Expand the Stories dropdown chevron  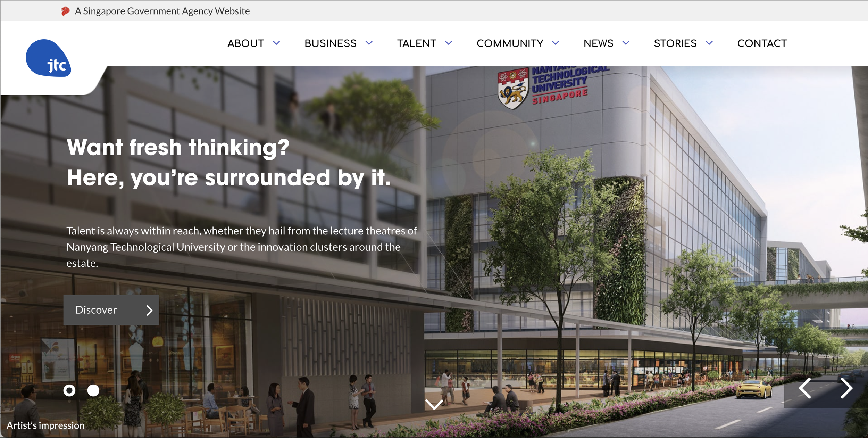[x=709, y=43]
